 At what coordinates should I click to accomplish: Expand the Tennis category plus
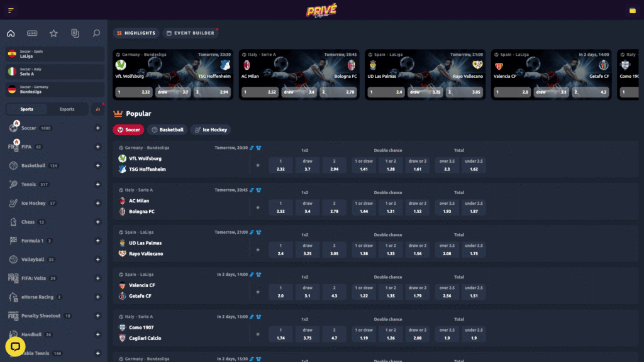click(97, 184)
